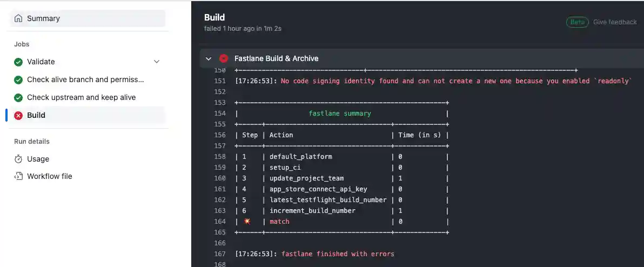The height and width of the screenshot is (267, 644).
Task: Click the Workflow file icon
Action: point(18,176)
